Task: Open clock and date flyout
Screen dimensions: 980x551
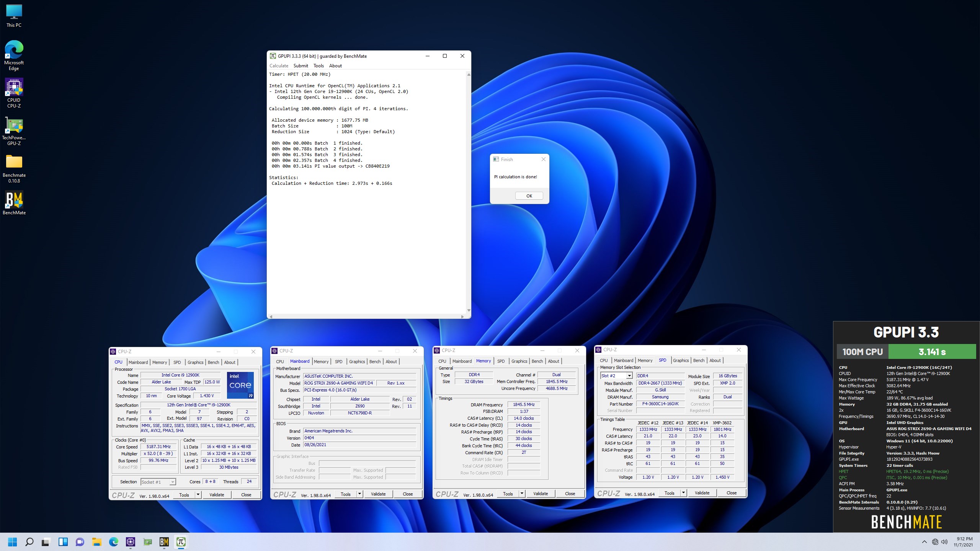Action: click(964, 542)
